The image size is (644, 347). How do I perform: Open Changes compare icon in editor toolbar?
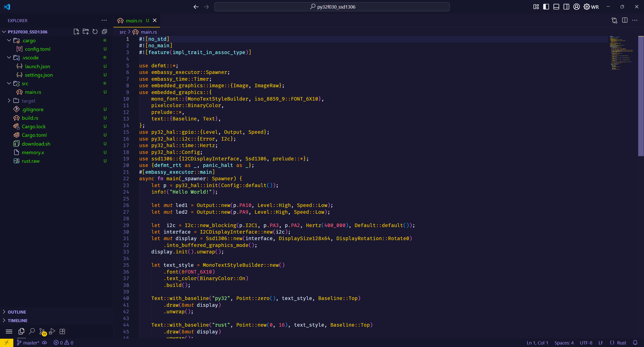click(614, 20)
